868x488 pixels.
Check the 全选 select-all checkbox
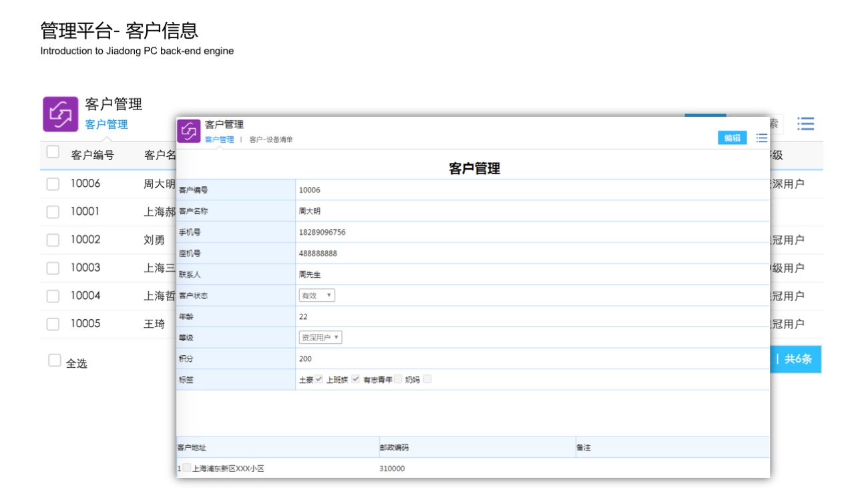54,360
